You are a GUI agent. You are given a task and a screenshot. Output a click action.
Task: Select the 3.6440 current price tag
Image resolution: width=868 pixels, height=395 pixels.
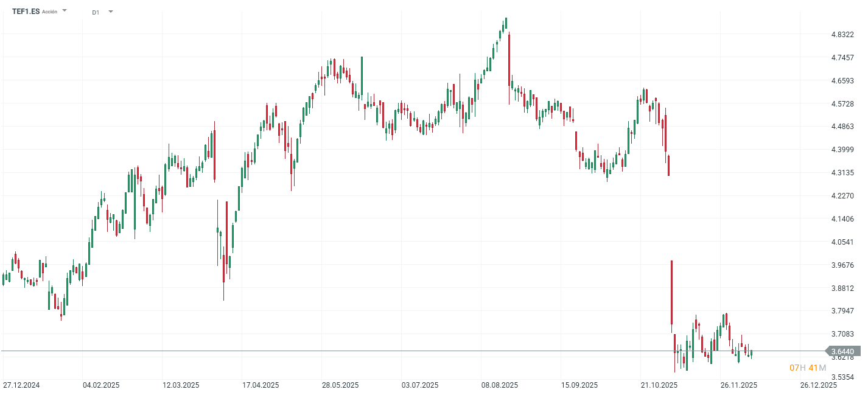click(842, 351)
